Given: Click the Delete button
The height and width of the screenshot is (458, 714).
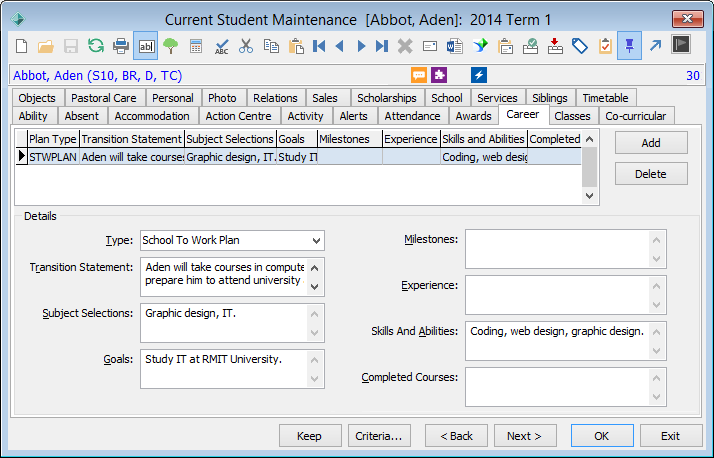Looking at the screenshot, I should pos(651,174).
